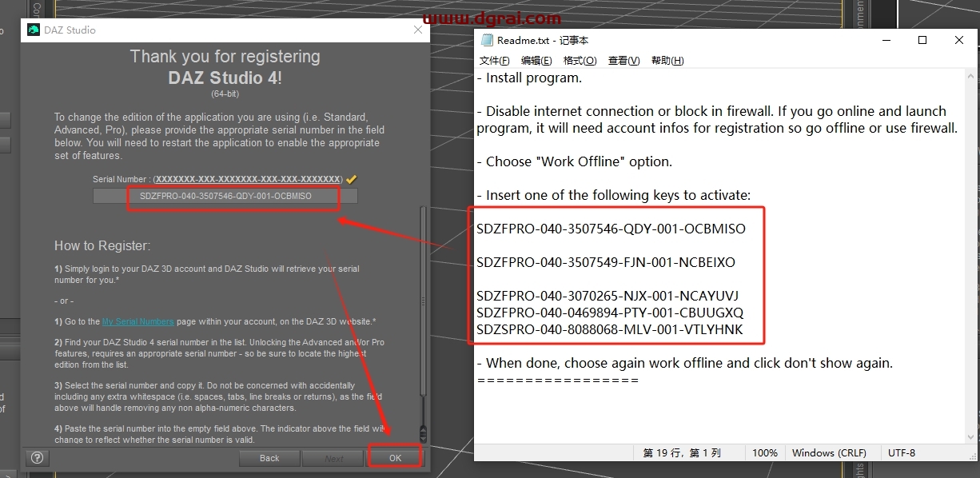The width and height of the screenshot is (980, 478).
Task: Click the 100% zoom level in status bar
Action: [764, 453]
